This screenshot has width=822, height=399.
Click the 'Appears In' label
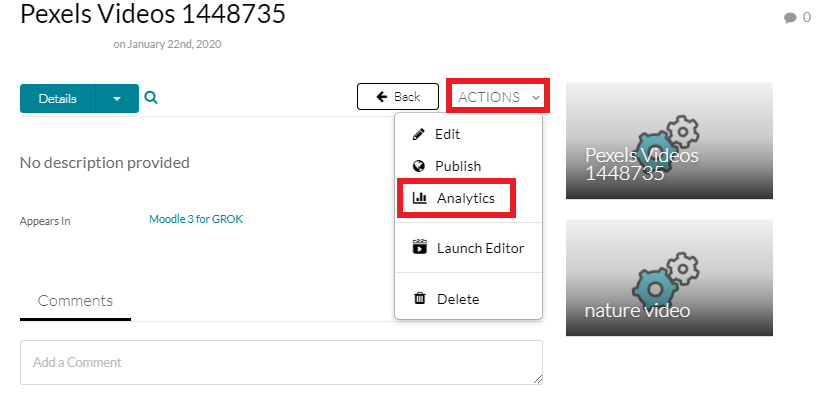point(45,221)
